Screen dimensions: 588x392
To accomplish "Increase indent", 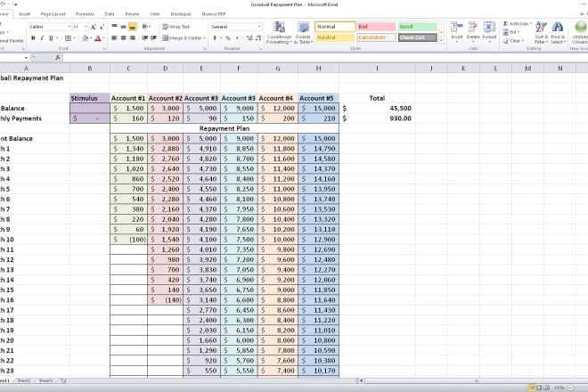I will (154, 38).
